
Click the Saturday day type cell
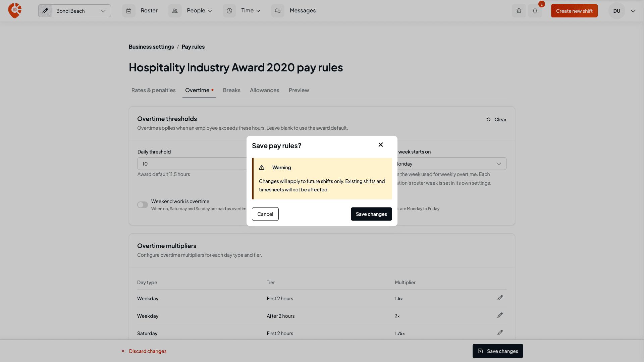(147, 333)
